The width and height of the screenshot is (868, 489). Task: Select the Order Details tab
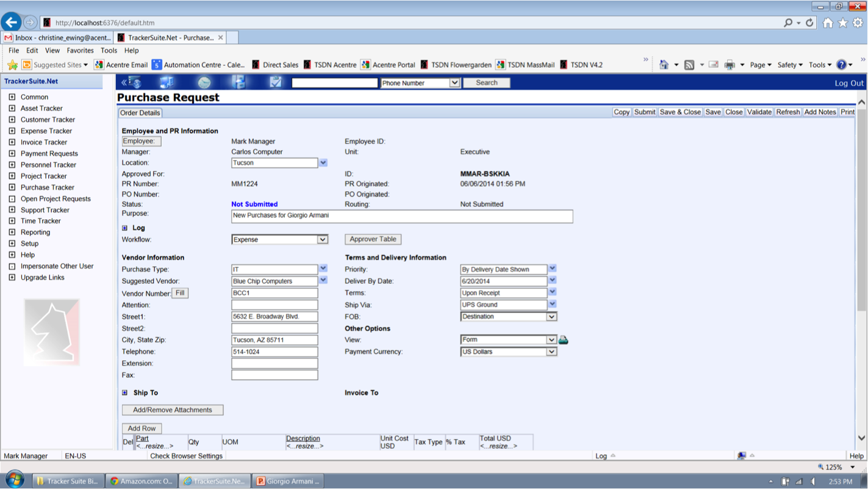point(140,113)
